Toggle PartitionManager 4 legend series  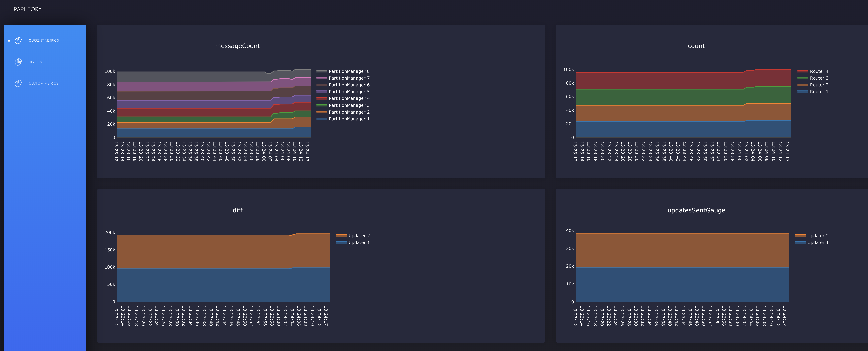[x=349, y=98]
